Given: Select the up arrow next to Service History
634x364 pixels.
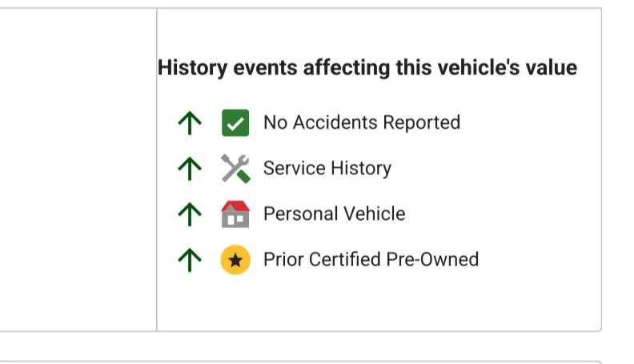Looking at the screenshot, I should (x=189, y=168).
